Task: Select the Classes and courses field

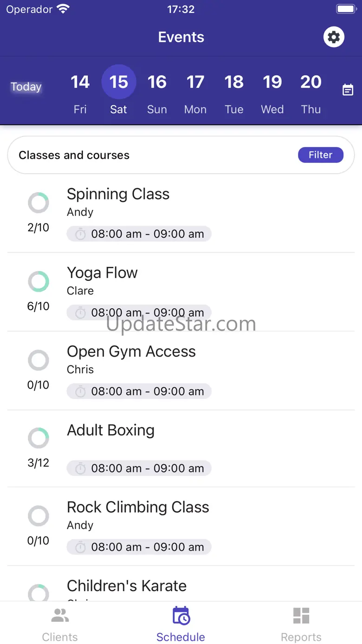Action: (x=139, y=155)
